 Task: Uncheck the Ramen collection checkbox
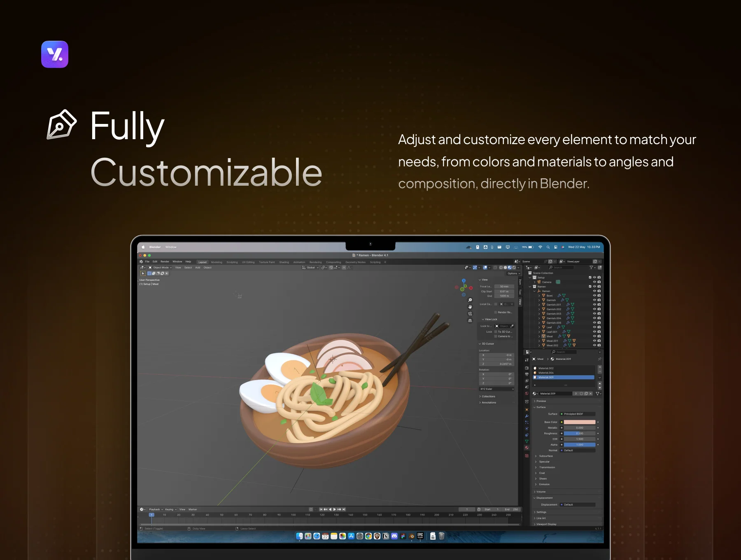click(590, 287)
